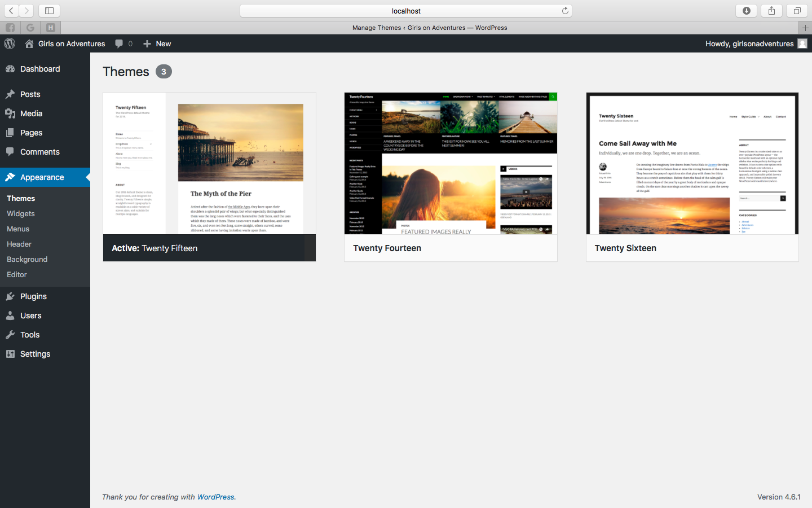This screenshot has height=508, width=812.
Task: Click the Twenty Sixteen theme screenshot
Action: point(692,164)
